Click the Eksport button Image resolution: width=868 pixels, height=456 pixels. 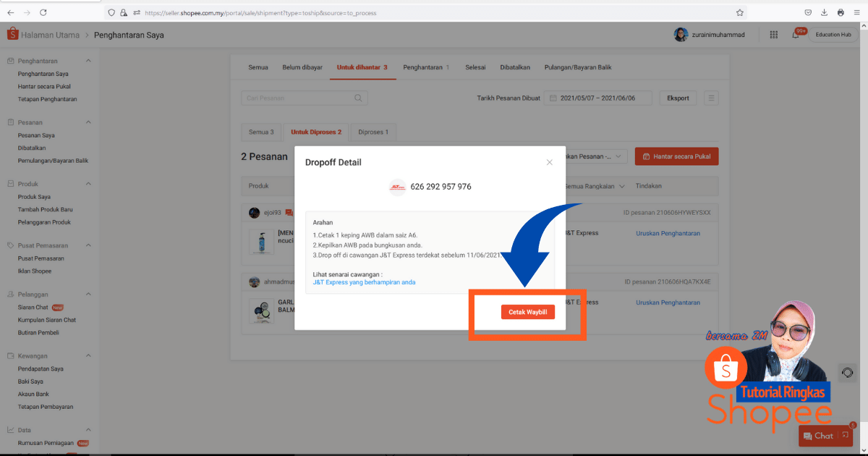click(x=678, y=98)
